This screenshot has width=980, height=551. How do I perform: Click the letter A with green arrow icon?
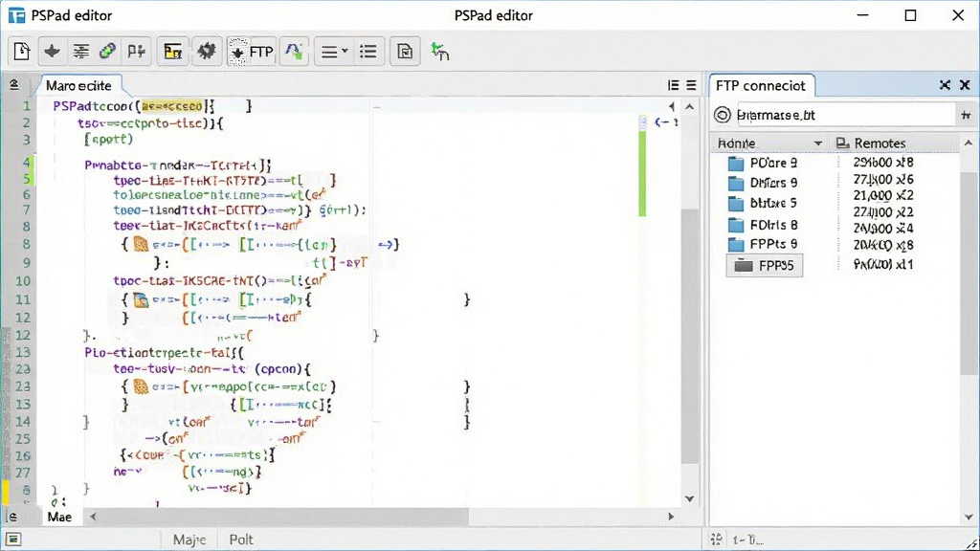pyautogui.click(x=294, y=52)
